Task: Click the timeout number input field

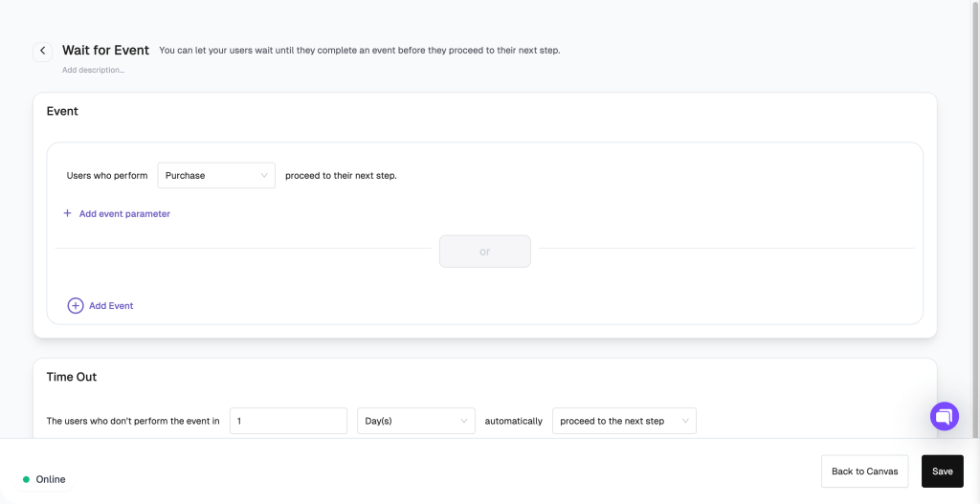Action: click(x=288, y=421)
